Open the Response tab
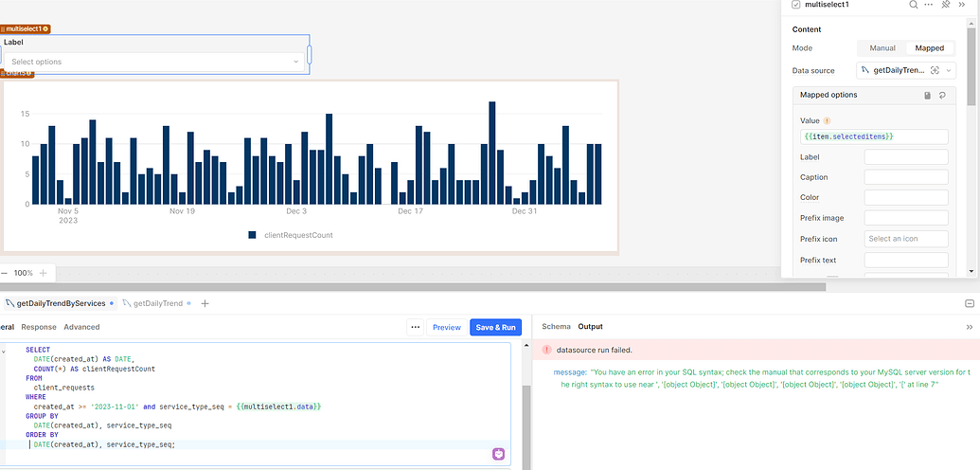Image resolution: width=980 pixels, height=470 pixels. [x=39, y=327]
